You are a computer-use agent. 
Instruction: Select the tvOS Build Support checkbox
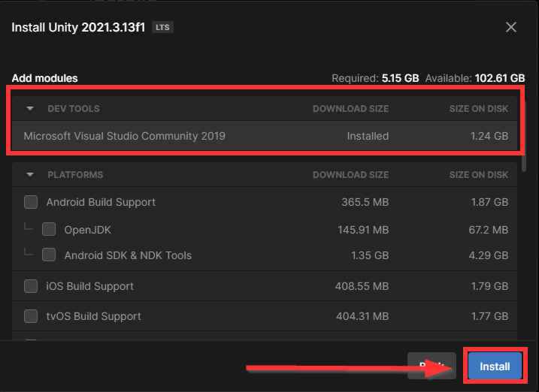[x=31, y=316]
